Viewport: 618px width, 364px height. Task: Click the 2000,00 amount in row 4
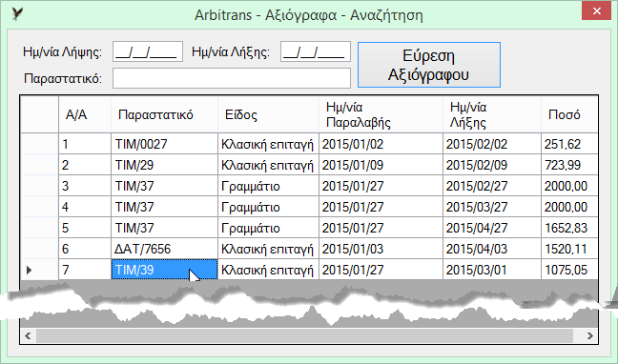pyautogui.click(x=569, y=207)
